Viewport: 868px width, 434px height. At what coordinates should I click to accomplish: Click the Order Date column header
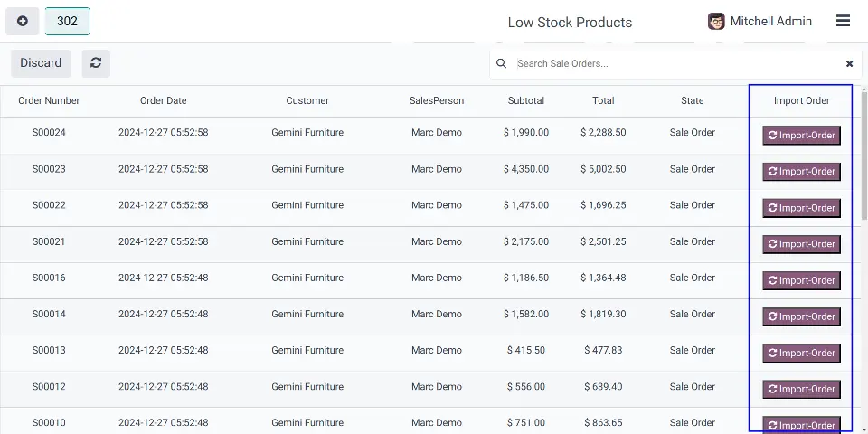[164, 100]
